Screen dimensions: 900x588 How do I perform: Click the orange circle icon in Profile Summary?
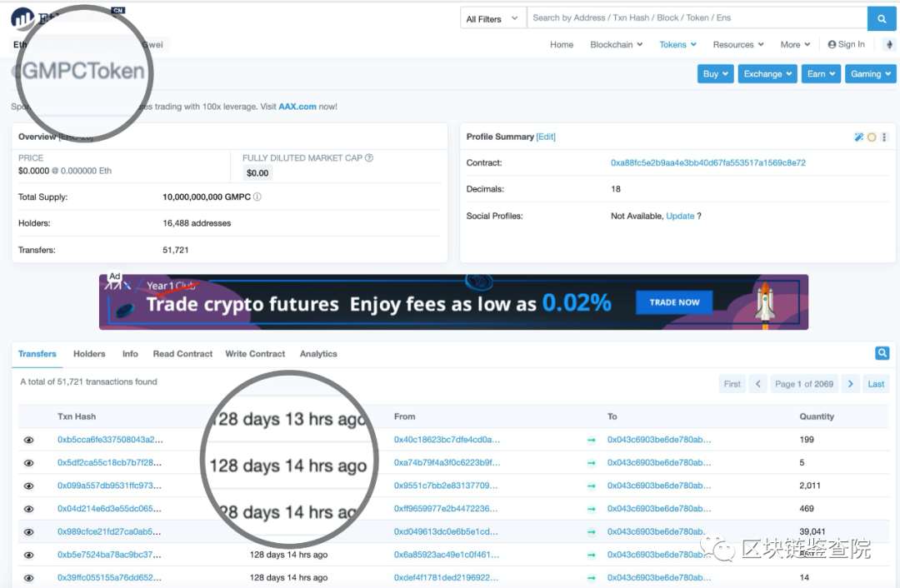872,137
